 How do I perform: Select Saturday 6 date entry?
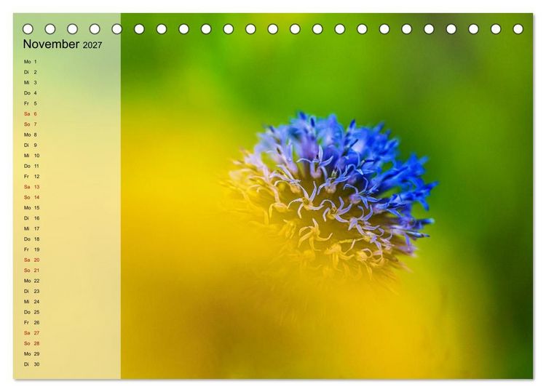[31, 113]
